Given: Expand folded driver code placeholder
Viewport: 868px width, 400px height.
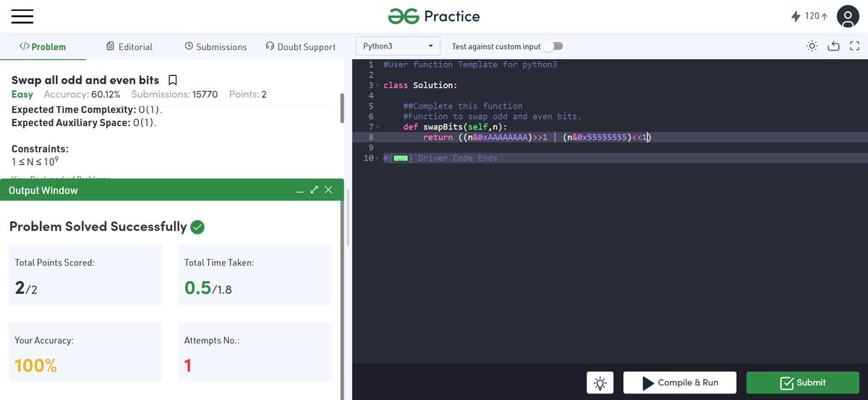Looking at the screenshot, I should [x=401, y=158].
